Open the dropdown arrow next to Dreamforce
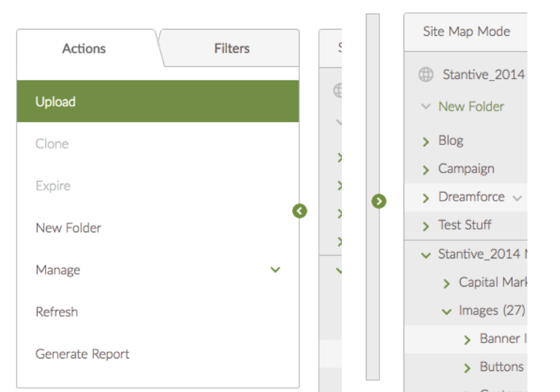 [517, 198]
